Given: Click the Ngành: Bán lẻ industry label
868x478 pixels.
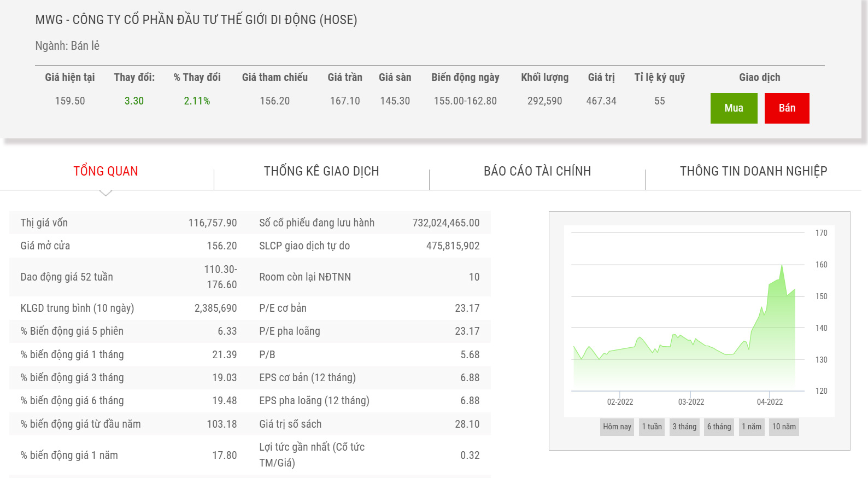Looking at the screenshot, I should click(67, 46).
